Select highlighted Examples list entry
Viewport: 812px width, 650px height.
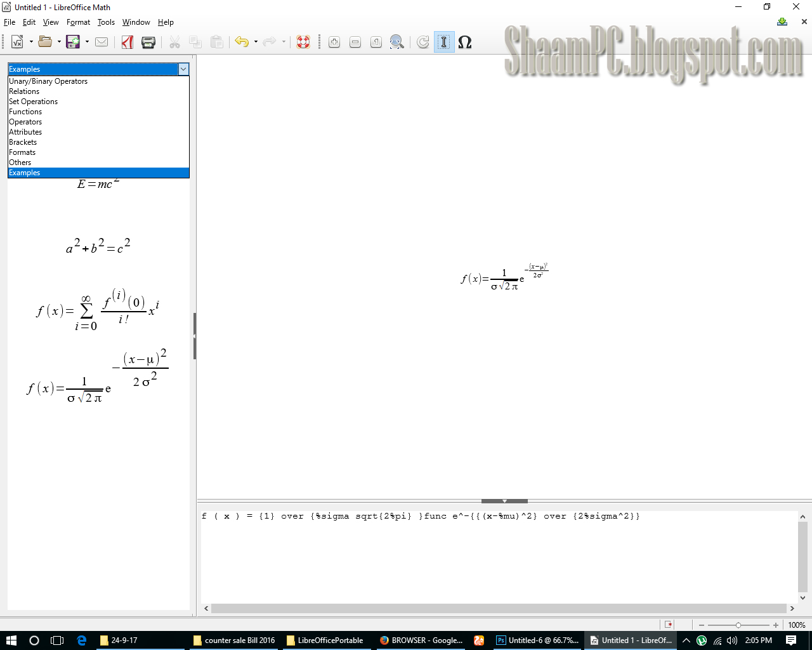pos(98,173)
